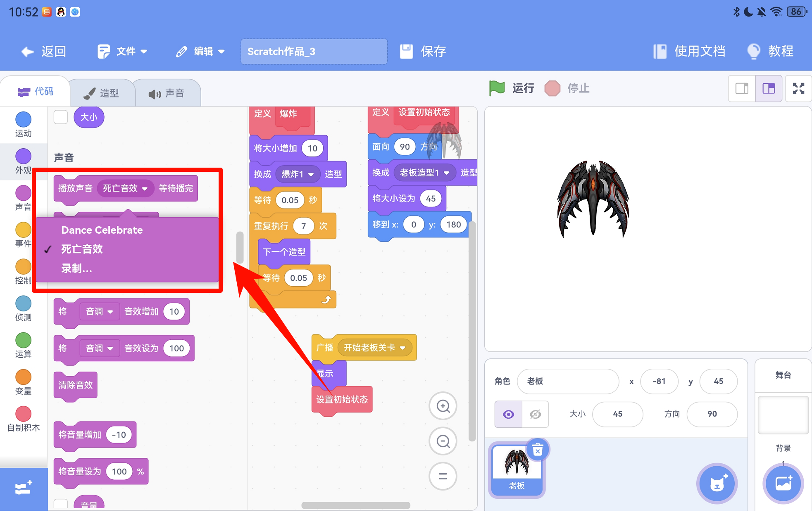Switch to the 造型 costumes tab
This screenshot has width=812, height=512.
click(x=102, y=93)
